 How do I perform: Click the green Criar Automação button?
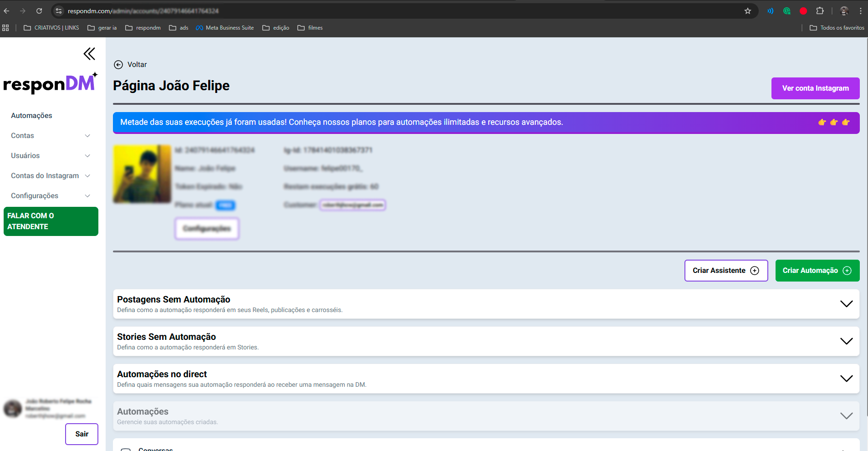tap(817, 271)
